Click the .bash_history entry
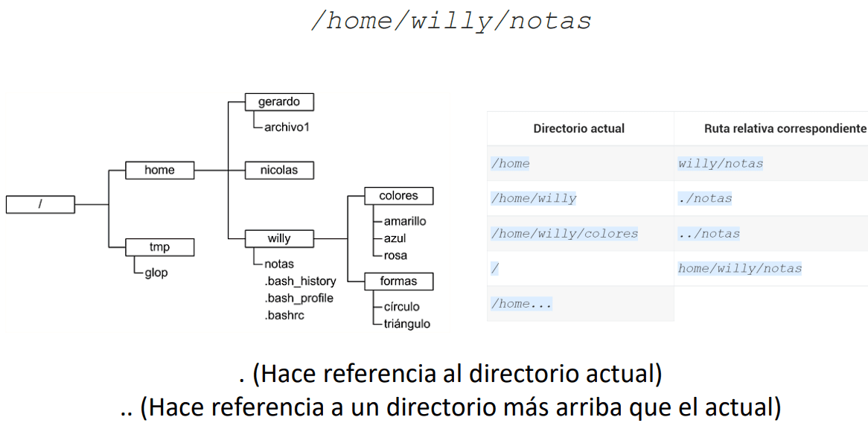 [x=300, y=282]
